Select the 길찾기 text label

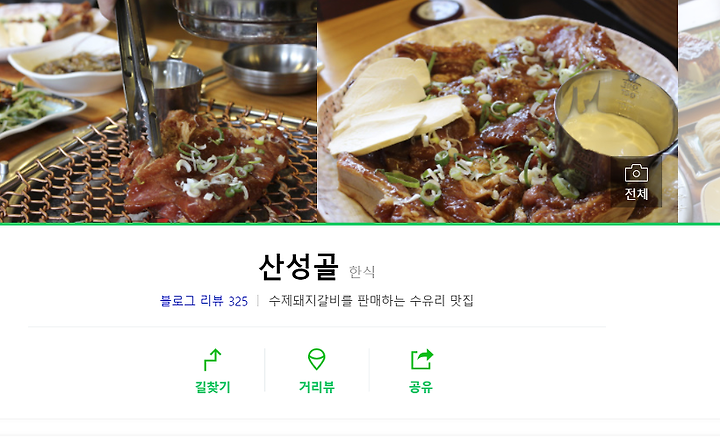tap(213, 387)
